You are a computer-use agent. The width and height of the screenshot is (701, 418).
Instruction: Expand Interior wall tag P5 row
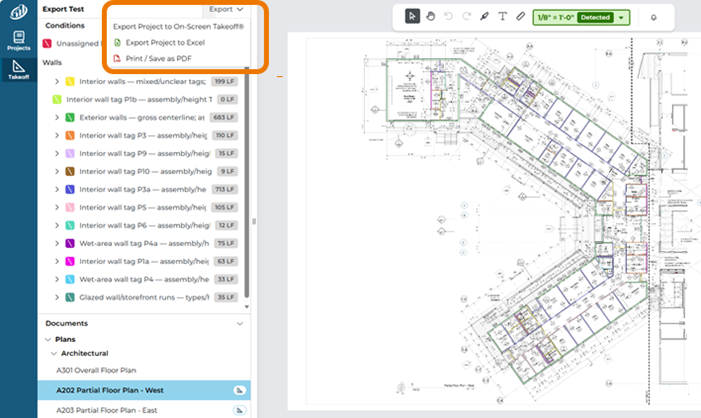pyautogui.click(x=57, y=207)
